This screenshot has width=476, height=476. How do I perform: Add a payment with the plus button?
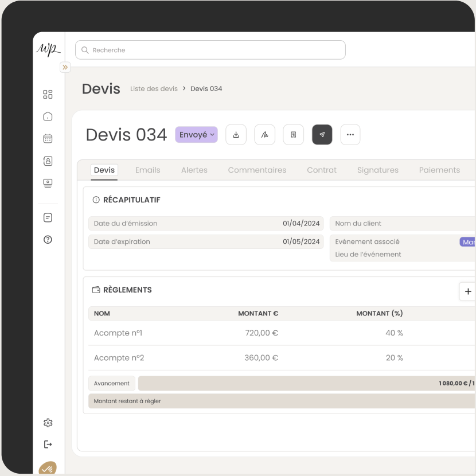point(468,291)
